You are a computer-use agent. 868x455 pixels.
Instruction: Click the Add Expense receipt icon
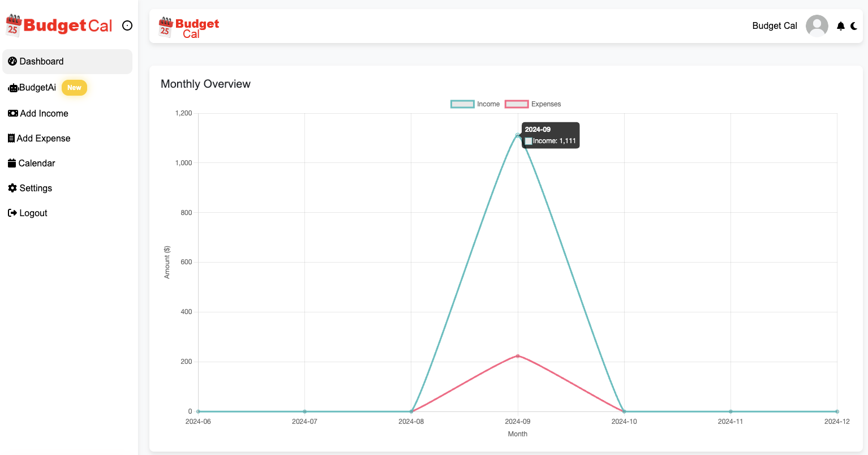coord(11,138)
